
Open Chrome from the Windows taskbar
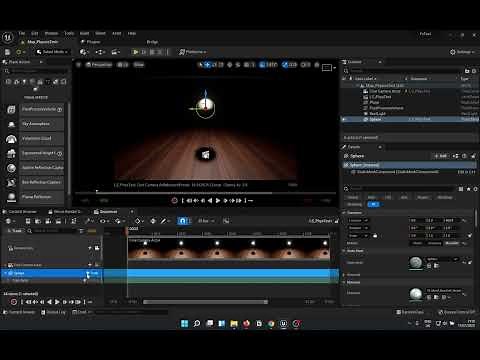tap(271, 323)
